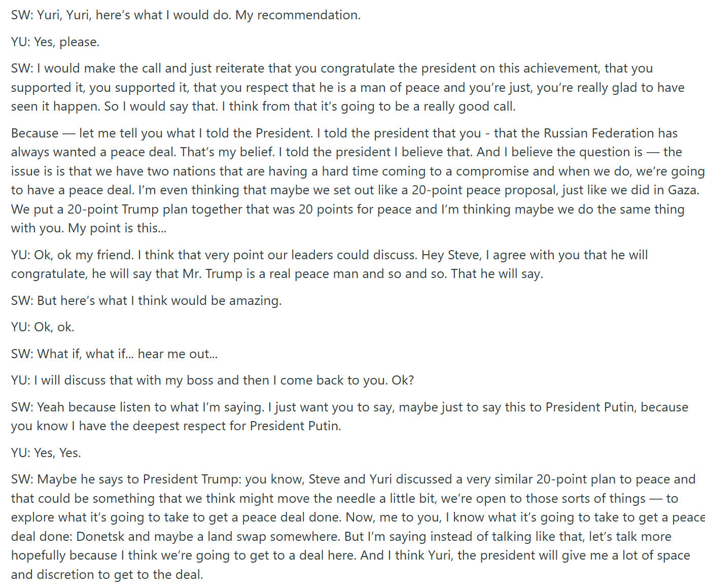
Task: Click the "YU: Yes, please." line
Action: click(x=55, y=42)
